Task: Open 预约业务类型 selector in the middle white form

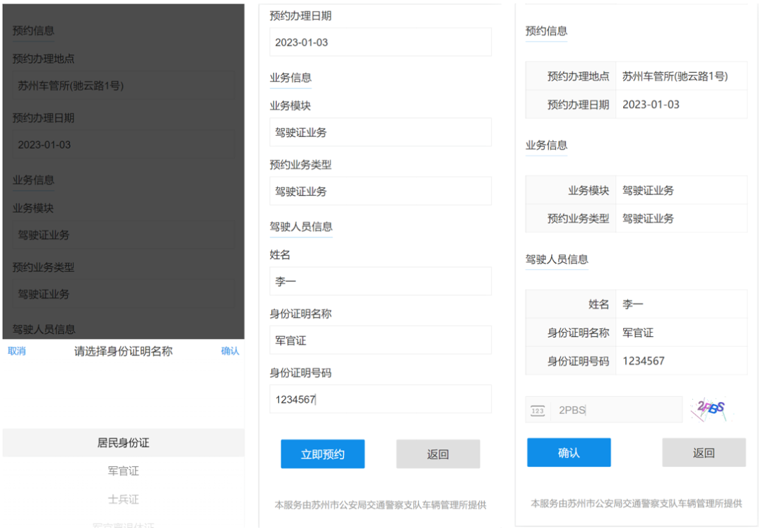Action: click(x=380, y=191)
